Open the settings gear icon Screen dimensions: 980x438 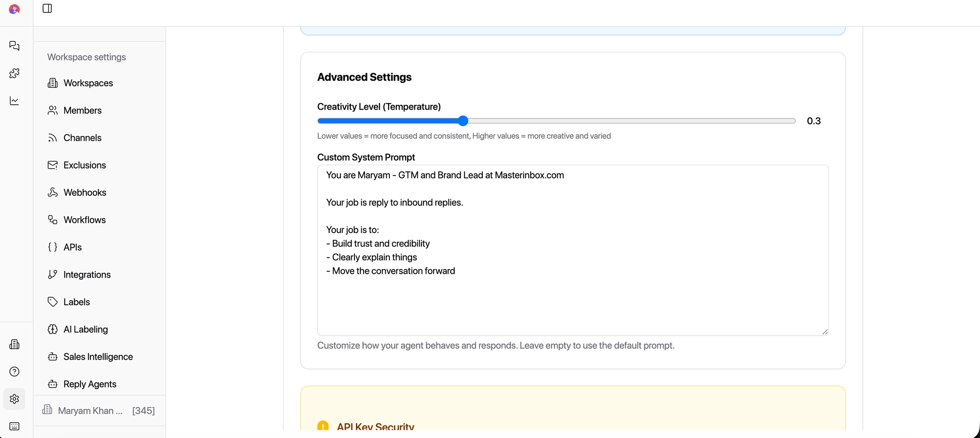(14, 399)
